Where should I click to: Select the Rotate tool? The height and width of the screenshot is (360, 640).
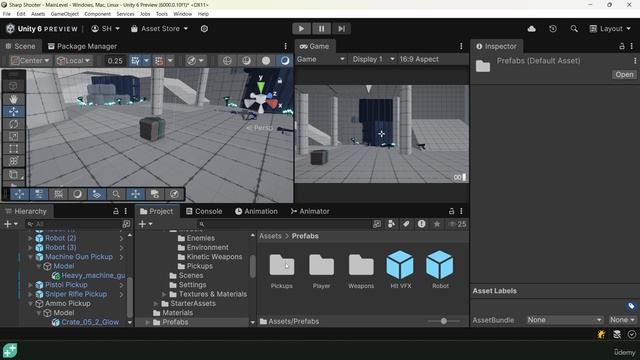pos(13,124)
